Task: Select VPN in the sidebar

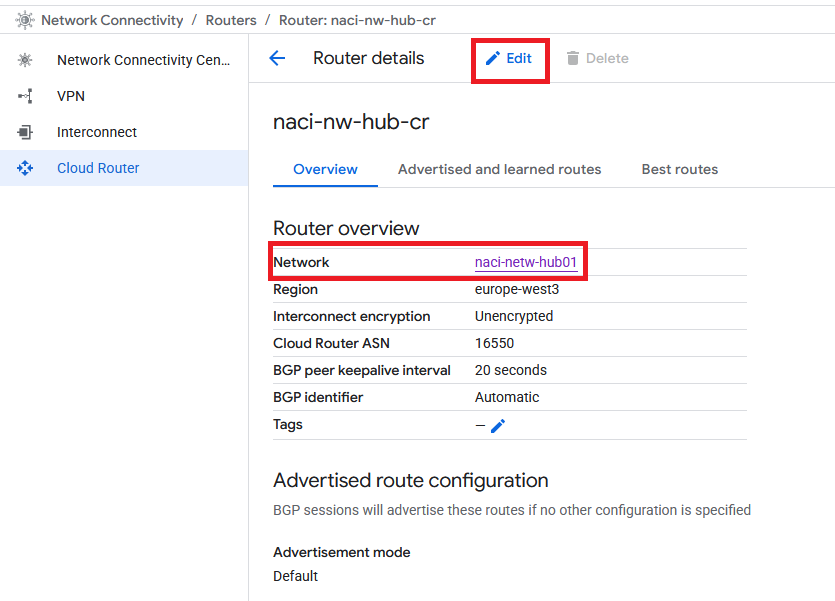Action: click(x=71, y=96)
